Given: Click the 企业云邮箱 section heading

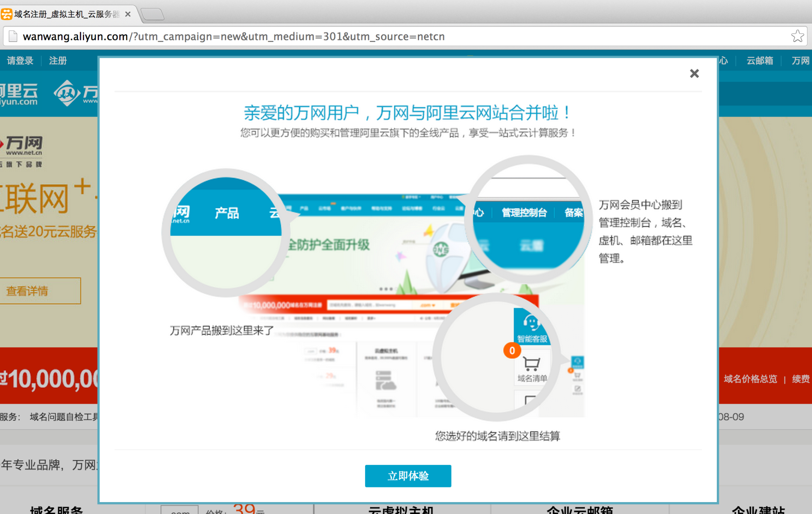Looking at the screenshot, I should [x=580, y=510].
